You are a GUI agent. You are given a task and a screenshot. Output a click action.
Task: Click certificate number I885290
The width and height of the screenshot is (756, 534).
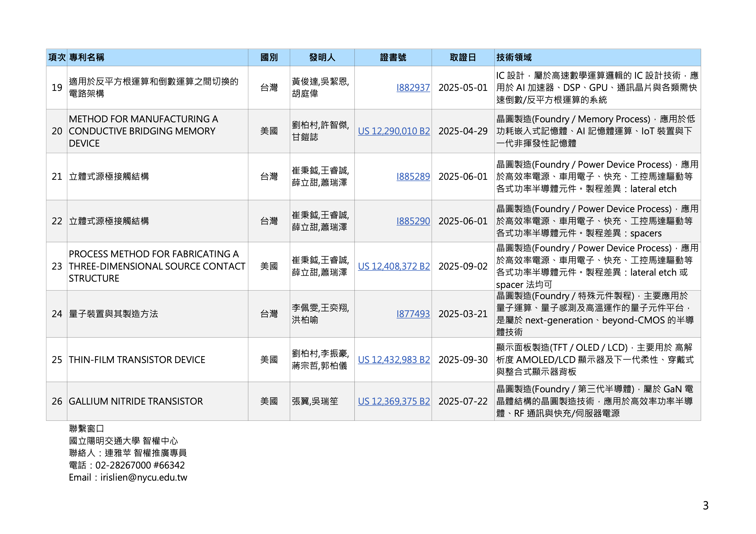(413, 221)
